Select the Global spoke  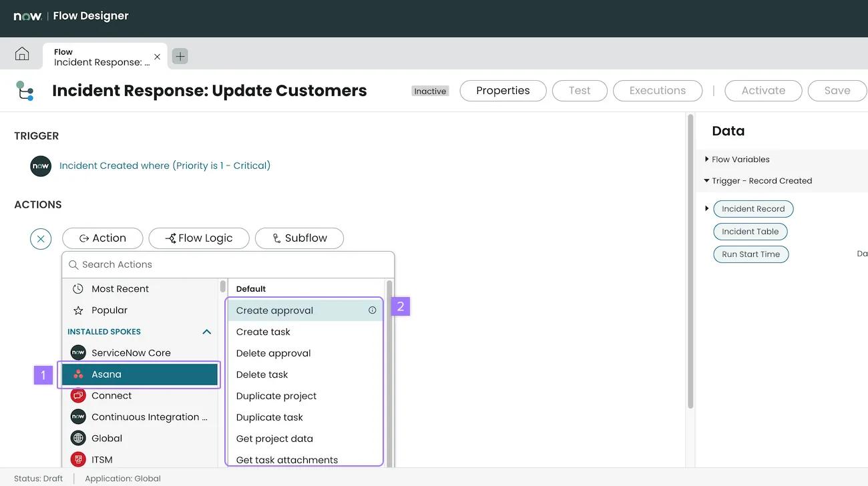107,438
